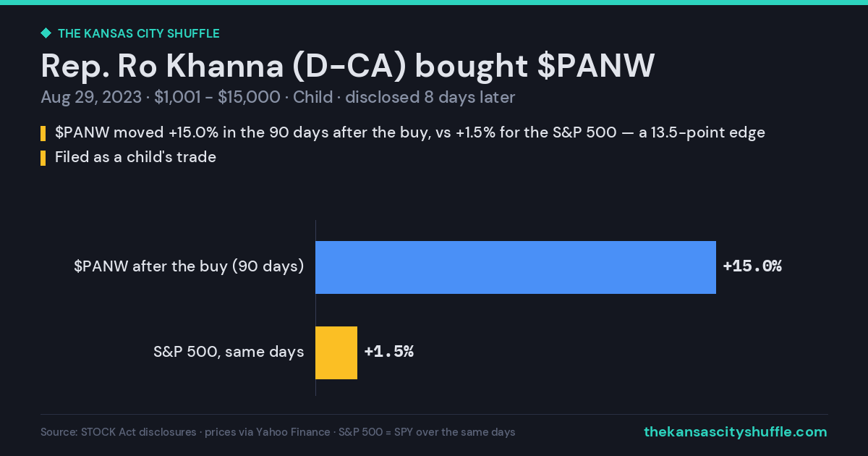This screenshot has width=868, height=456.
Task: Click the Aug 29, 2023 date text
Action: [91, 98]
